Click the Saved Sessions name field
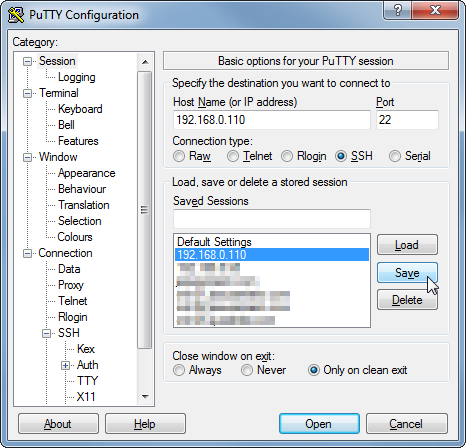 pos(272,219)
